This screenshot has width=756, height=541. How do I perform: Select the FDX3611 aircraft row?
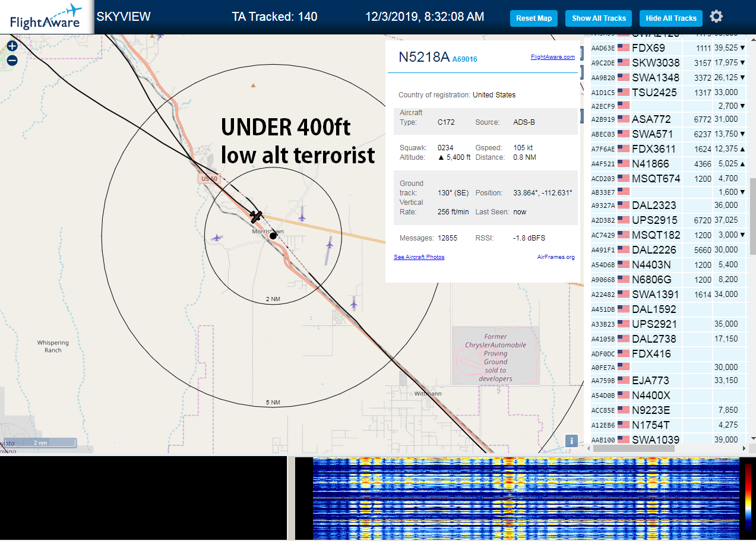[x=669, y=149]
